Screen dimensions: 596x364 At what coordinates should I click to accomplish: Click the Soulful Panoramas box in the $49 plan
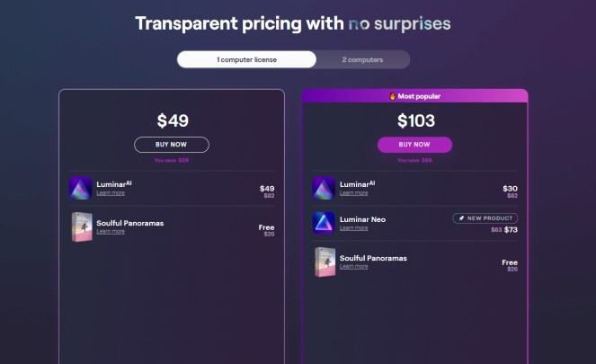point(82,226)
